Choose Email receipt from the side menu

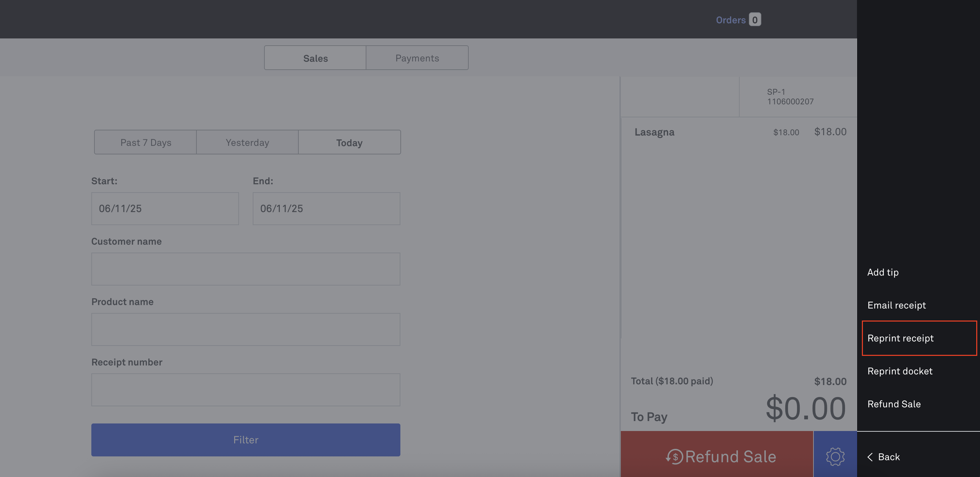[896, 305]
